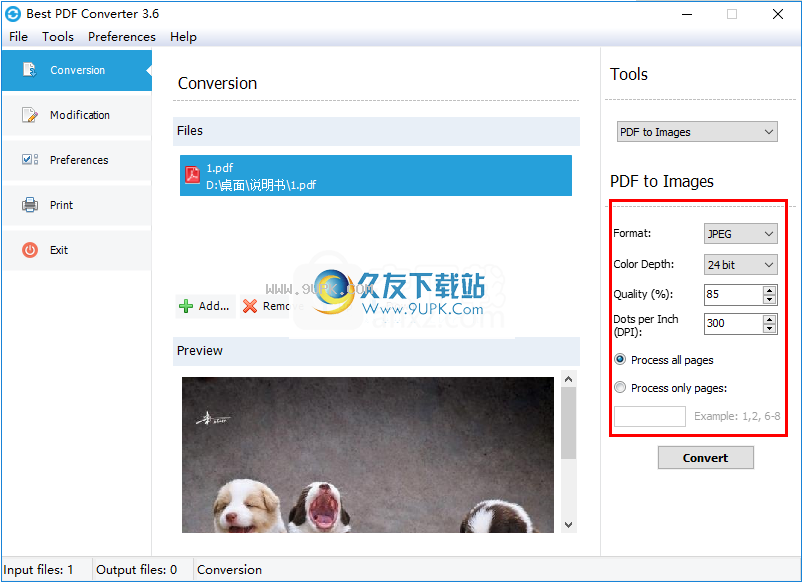Click the puppies preview image
Viewport: 804px width, 584px height.
tap(368, 455)
